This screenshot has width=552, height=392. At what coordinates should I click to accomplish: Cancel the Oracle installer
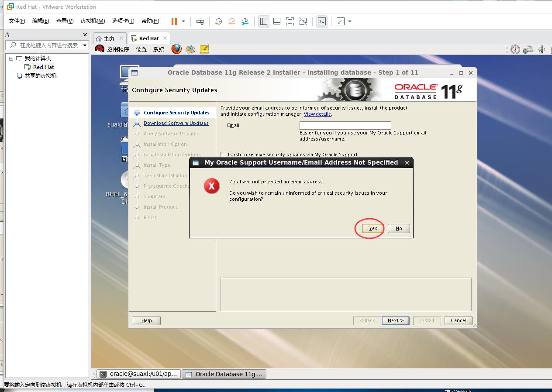click(x=459, y=320)
